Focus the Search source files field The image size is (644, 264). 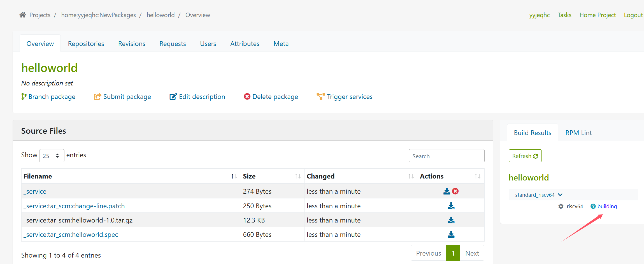[447, 156]
